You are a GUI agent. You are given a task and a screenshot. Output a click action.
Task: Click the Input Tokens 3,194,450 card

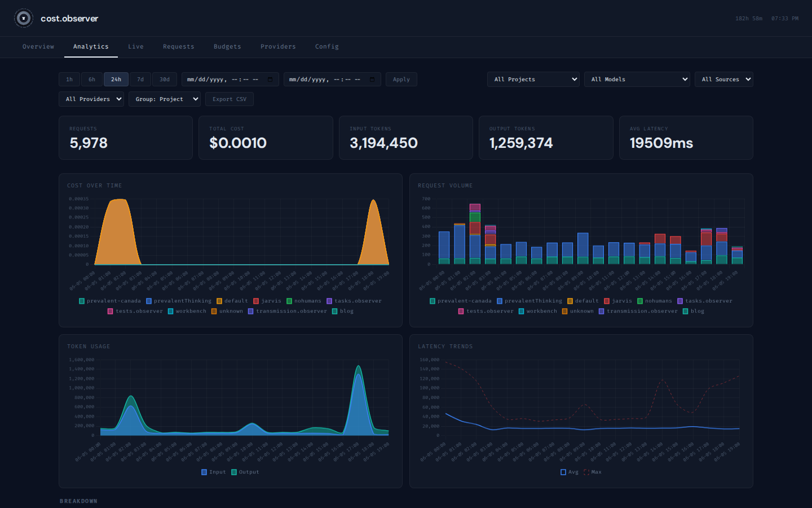click(406, 138)
